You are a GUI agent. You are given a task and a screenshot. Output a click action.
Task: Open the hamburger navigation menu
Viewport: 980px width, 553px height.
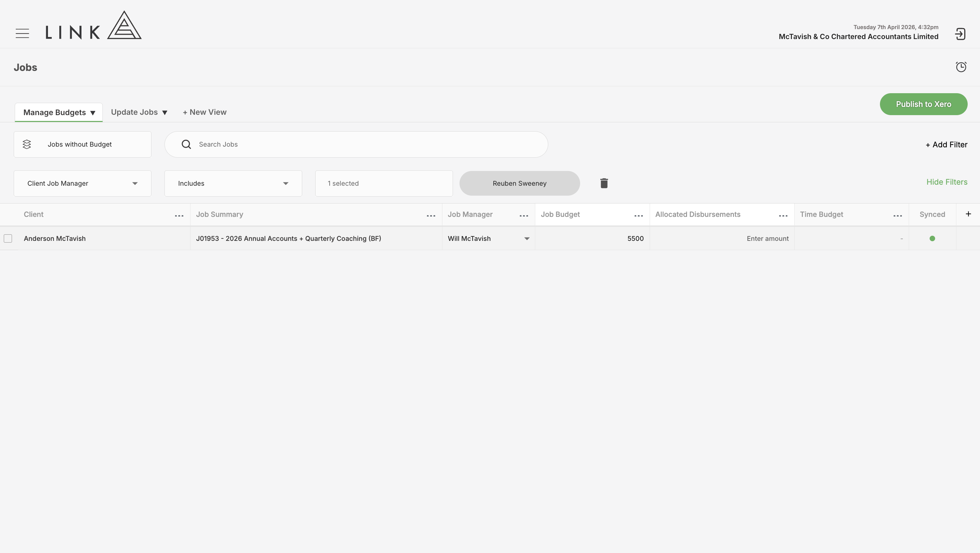point(23,34)
